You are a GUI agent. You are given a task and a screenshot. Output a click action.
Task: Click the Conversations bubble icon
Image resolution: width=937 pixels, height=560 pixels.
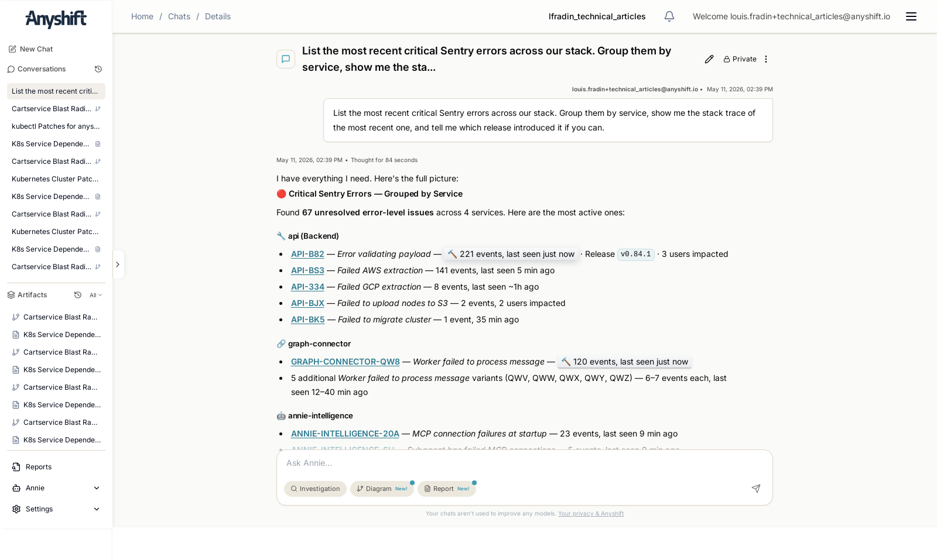coord(11,69)
